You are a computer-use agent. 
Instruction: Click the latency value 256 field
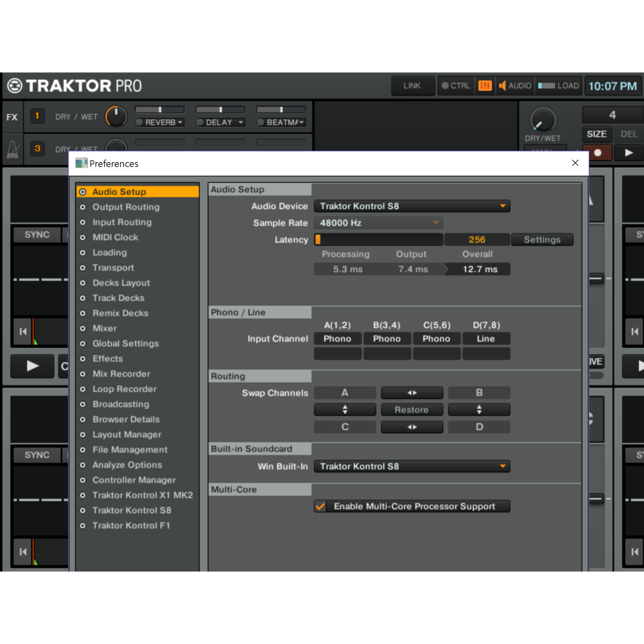(477, 240)
